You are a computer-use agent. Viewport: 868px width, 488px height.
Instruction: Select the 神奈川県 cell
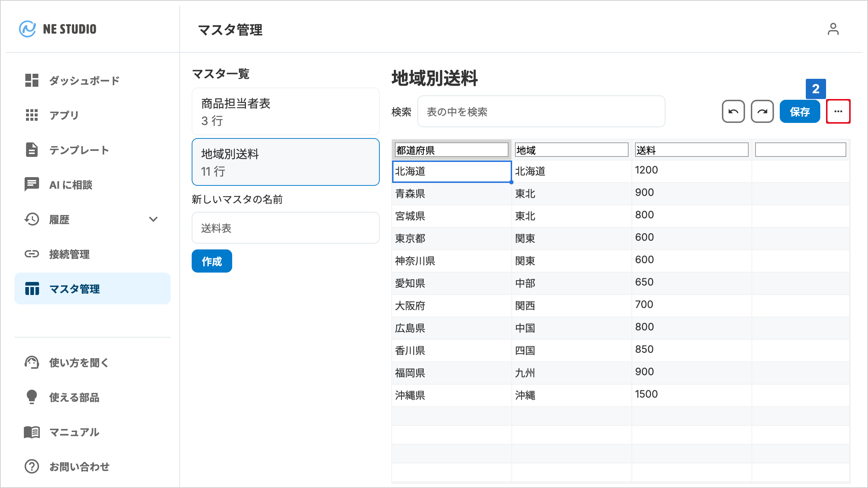click(452, 261)
